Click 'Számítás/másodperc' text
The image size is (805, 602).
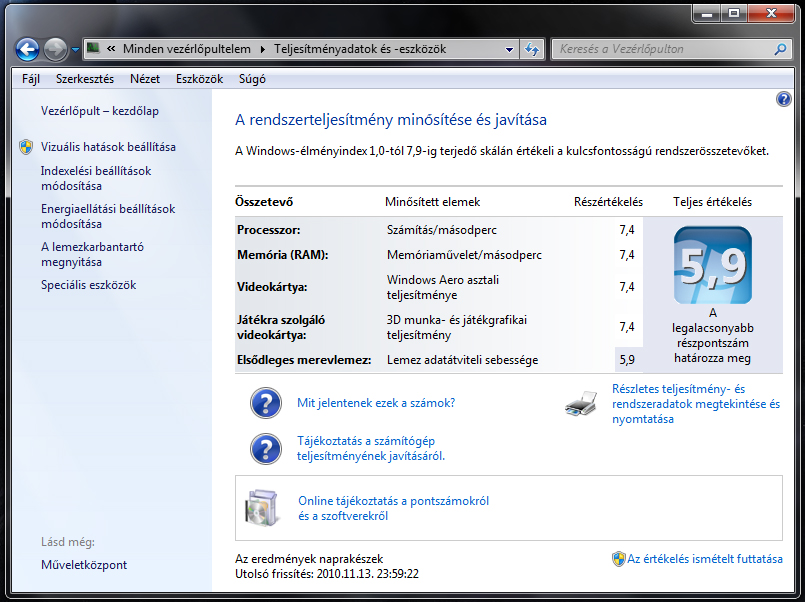(x=442, y=230)
